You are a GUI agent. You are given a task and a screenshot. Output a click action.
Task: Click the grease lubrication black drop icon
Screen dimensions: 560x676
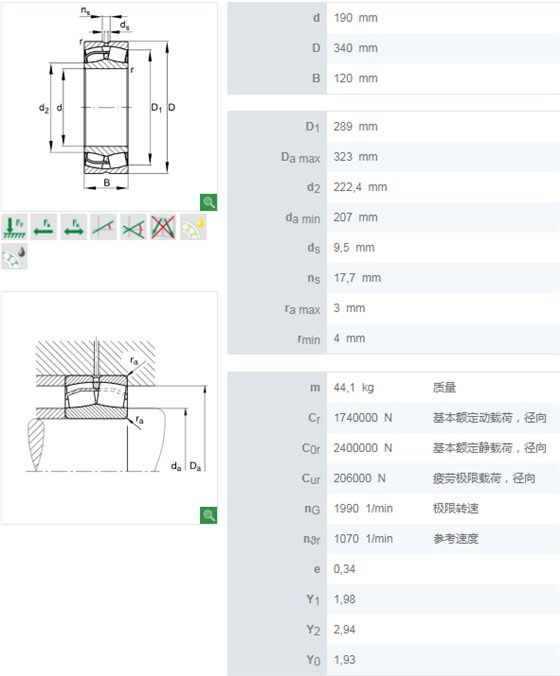click(15, 257)
